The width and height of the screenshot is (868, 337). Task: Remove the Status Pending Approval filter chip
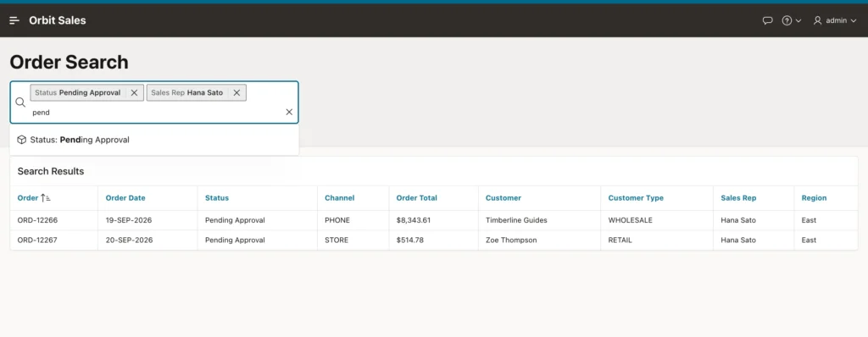coord(134,93)
